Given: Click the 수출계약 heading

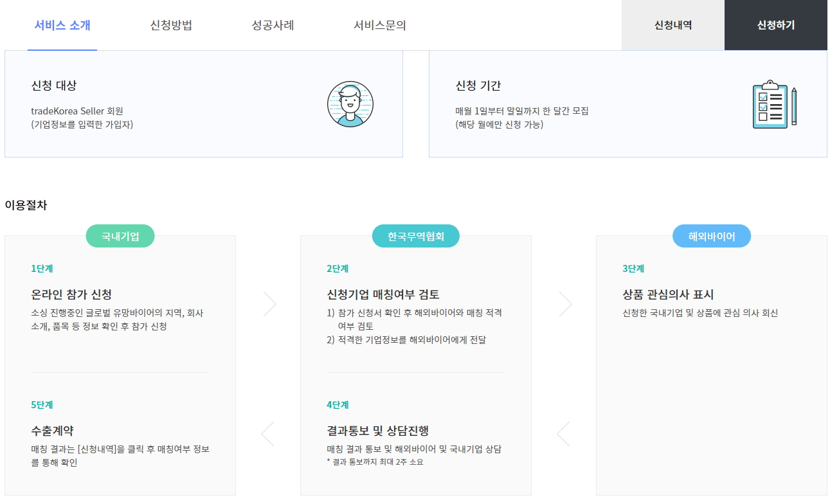Looking at the screenshot, I should click(52, 431).
